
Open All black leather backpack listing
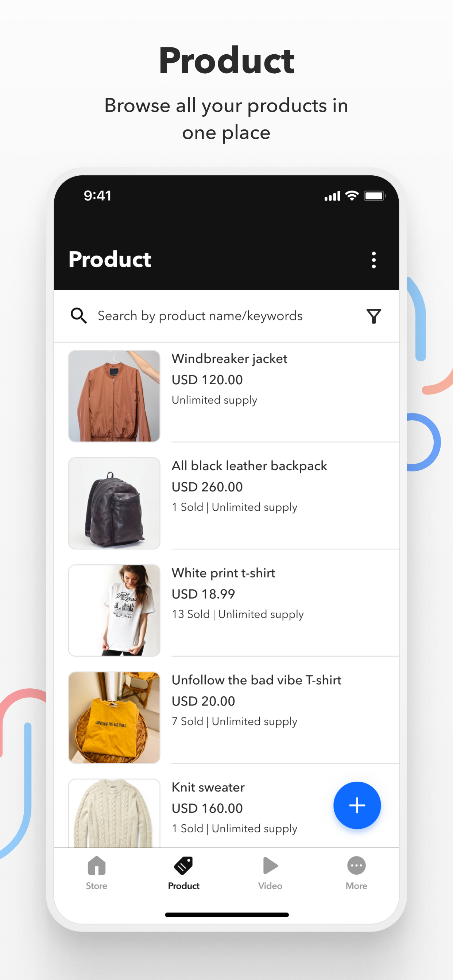coord(249,466)
